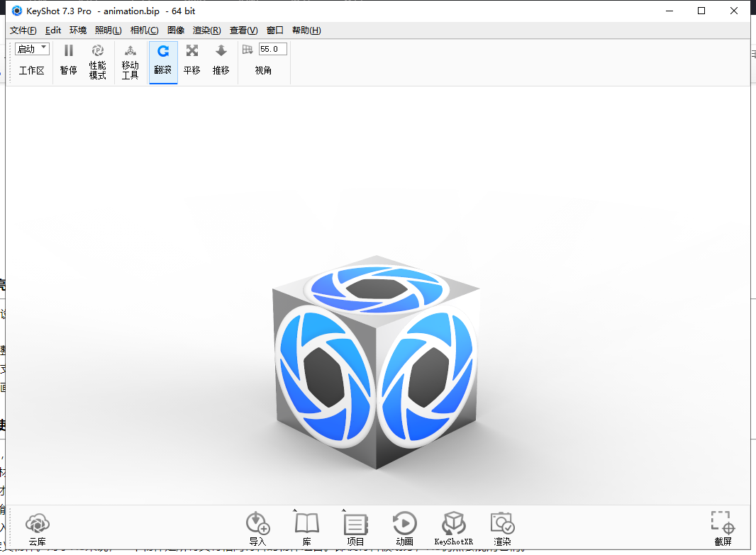Launch the KeyShotXR wizard
Viewport: 756px width, 555px height.
point(453,529)
